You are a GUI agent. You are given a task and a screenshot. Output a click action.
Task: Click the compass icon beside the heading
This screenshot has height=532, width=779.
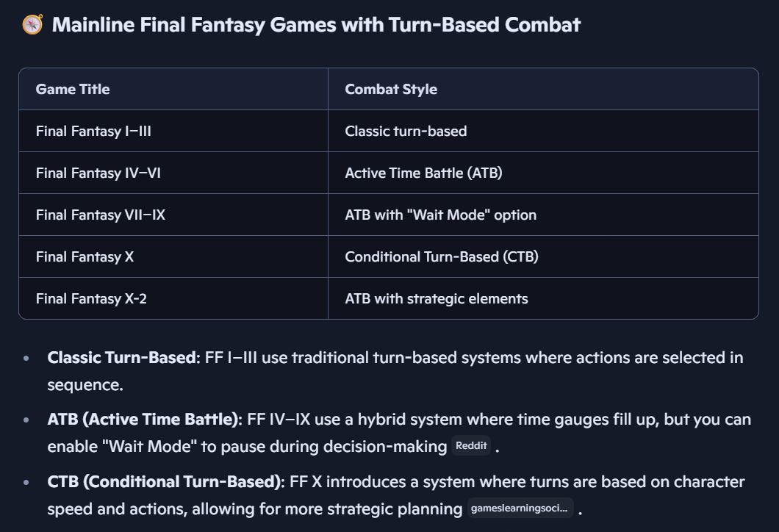pos(33,25)
